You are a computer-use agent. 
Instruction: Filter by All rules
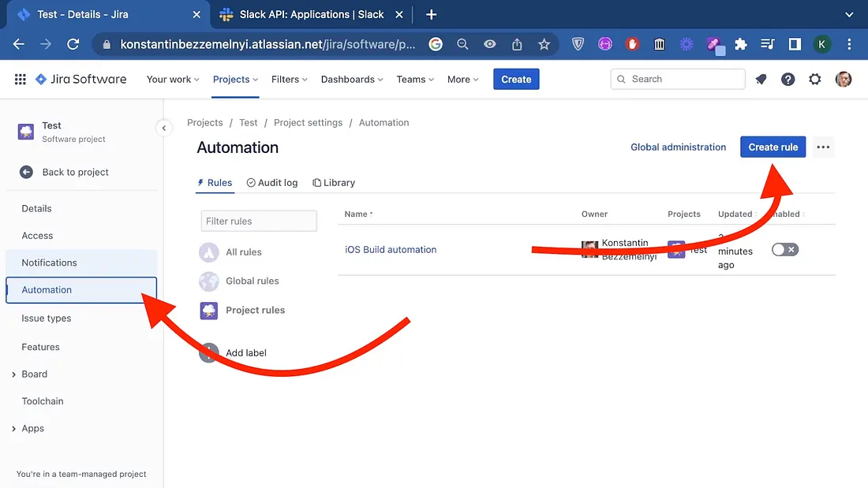244,252
